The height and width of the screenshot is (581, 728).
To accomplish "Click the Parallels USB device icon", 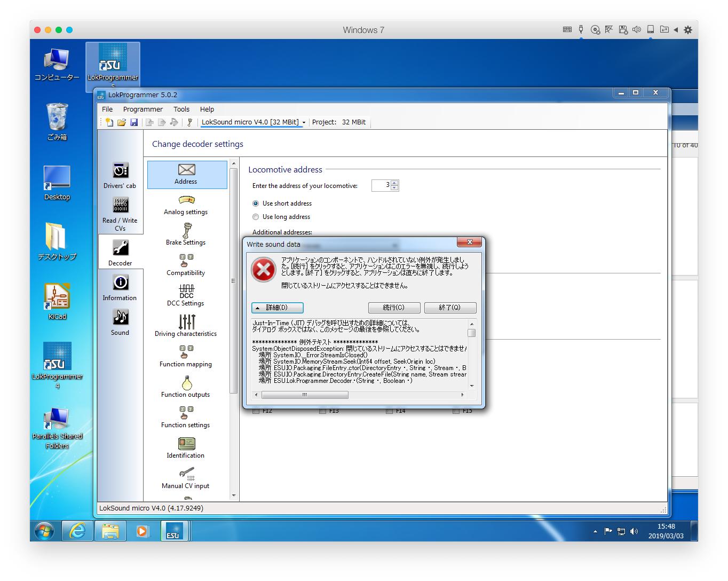I will (581, 30).
